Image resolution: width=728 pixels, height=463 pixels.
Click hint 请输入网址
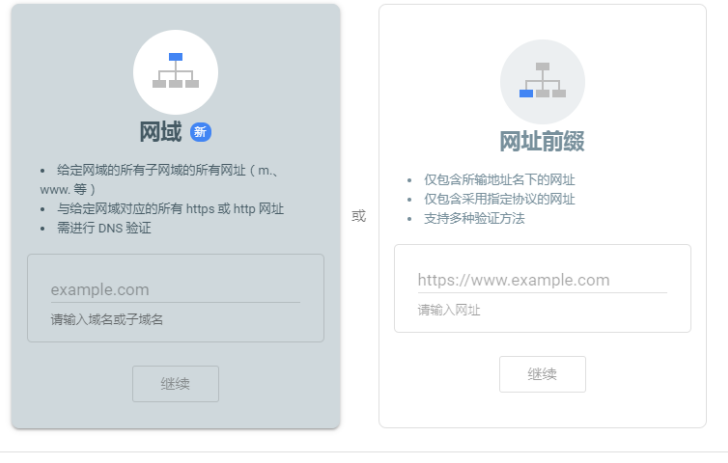(449, 310)
